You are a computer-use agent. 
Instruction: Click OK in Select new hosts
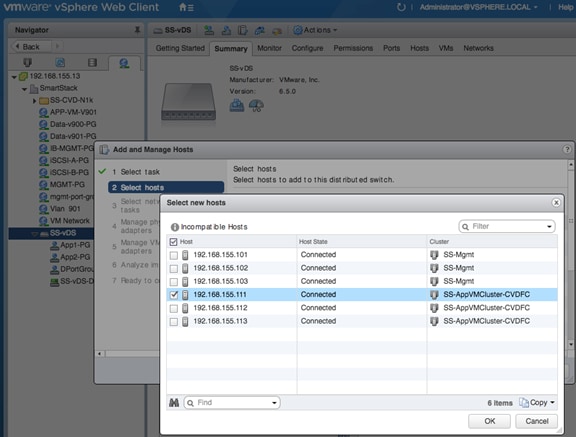[x=489, y=421]
